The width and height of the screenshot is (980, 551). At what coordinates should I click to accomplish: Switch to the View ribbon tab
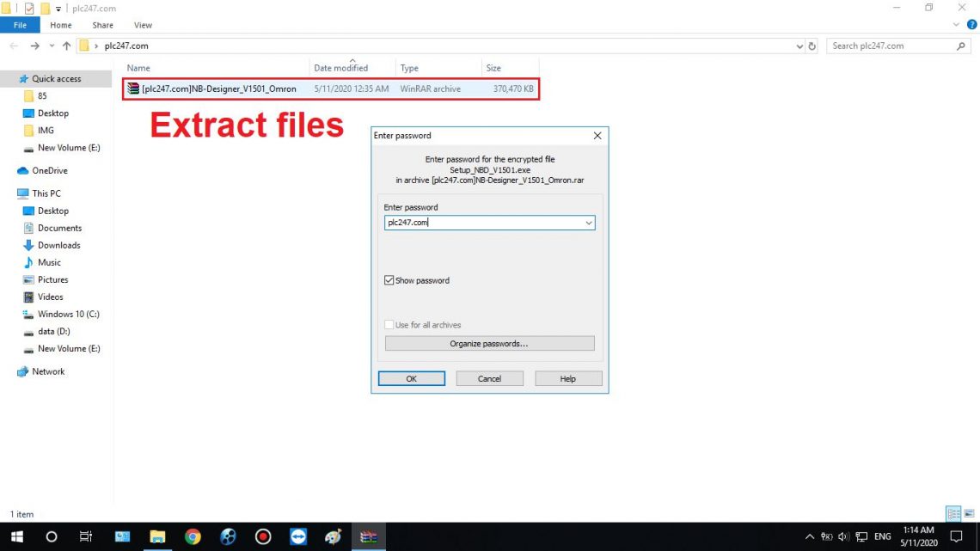[143, 25]
